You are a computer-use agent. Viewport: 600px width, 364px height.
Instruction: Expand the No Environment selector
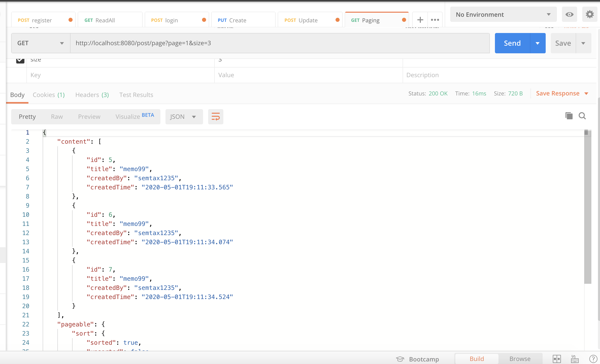point(503,14)
